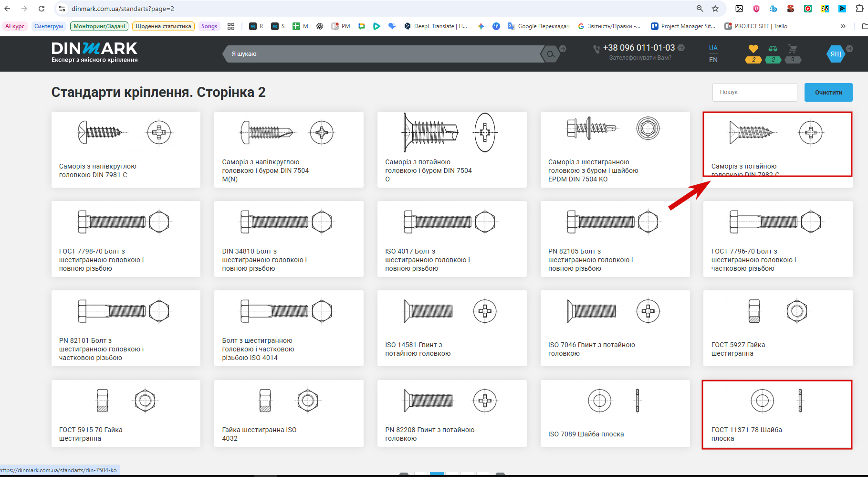Open the PROJECT SITE | Trello bookmark
The image size is (868, 477).
[756, 26]
